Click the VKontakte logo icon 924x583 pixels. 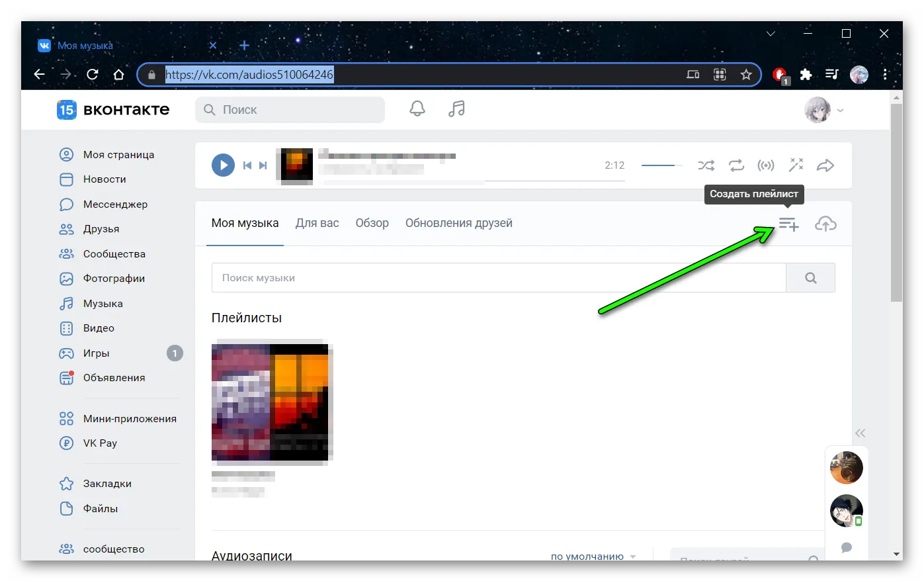click(x=66, y=110)
